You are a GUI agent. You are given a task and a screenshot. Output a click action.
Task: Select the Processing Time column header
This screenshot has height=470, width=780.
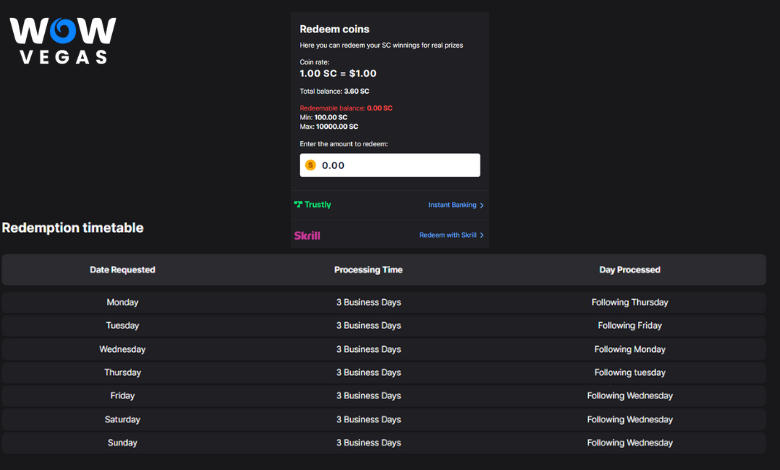[x=368, y=270]
